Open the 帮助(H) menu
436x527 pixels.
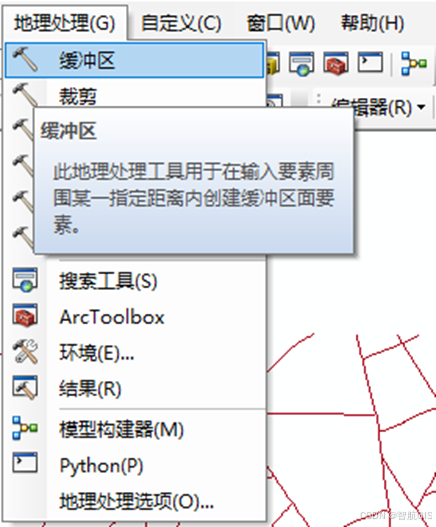point(372,23)
